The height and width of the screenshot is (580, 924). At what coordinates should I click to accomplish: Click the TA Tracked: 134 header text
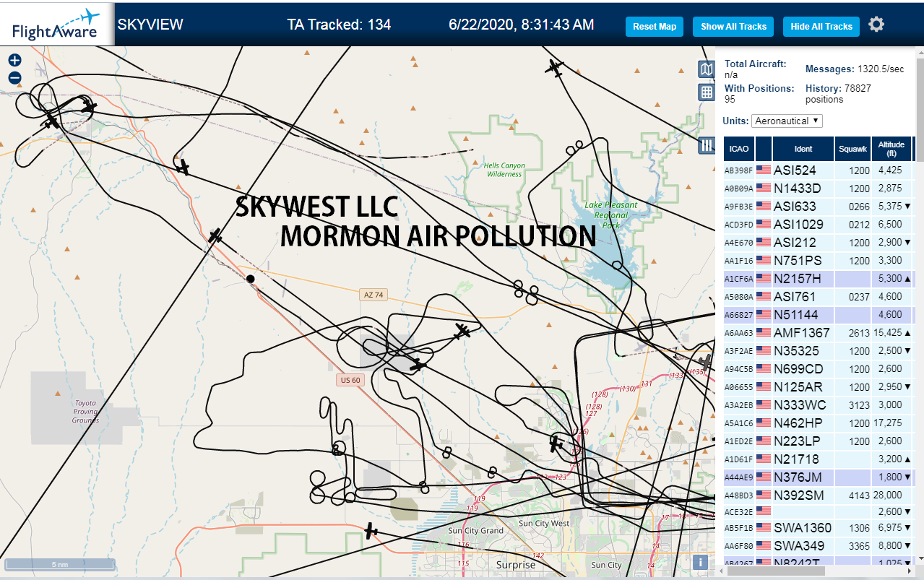pyautogui.click(x=339, y=25)
